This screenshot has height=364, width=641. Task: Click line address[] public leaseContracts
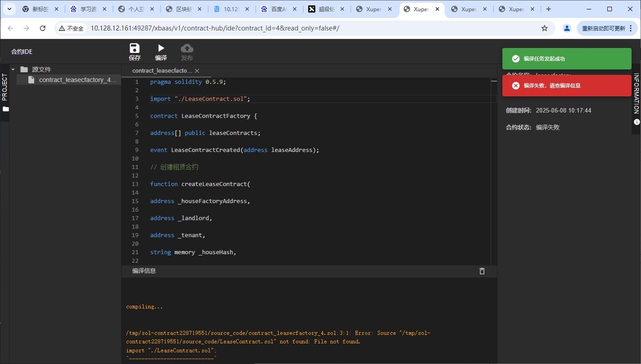point(205,133)
